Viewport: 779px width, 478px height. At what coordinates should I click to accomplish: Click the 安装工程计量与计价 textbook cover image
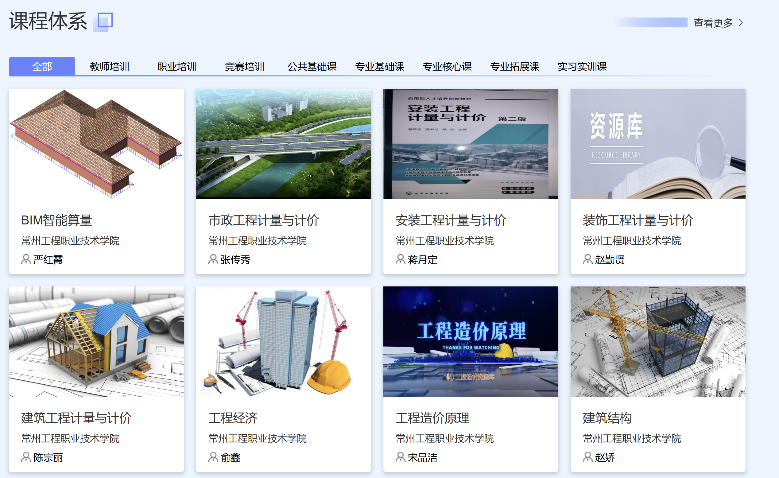click(x=470, y=144)
